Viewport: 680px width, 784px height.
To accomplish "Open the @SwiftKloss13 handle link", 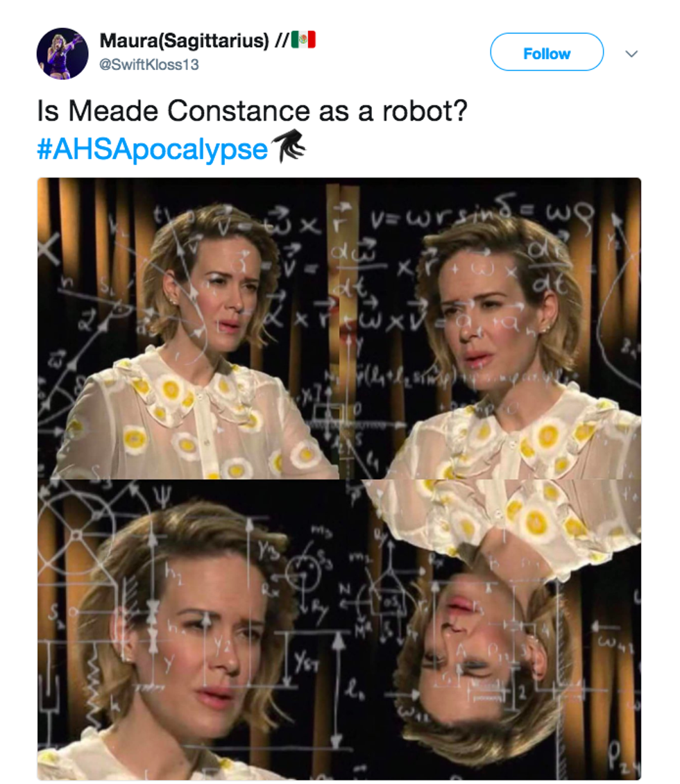I will 149,65.
